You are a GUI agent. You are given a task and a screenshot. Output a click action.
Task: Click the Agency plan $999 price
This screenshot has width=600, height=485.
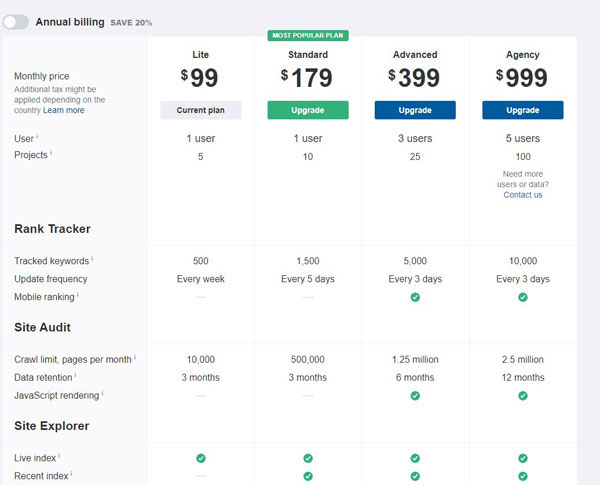pos(522,78)
